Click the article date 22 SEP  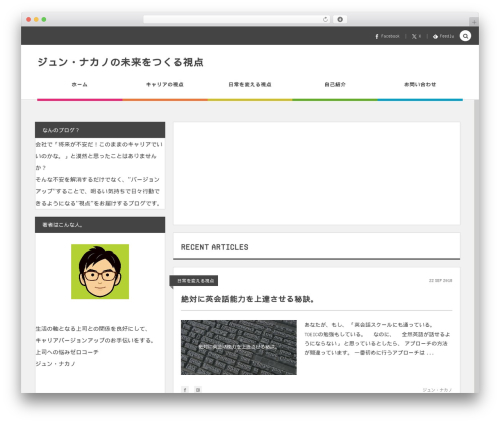click(x=440, y=280)
